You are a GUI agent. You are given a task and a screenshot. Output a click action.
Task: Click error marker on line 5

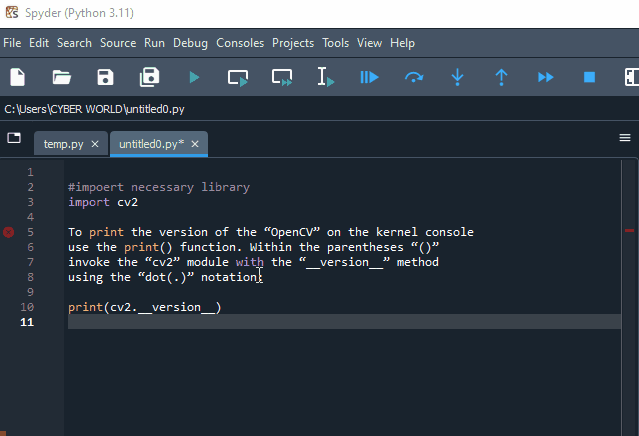(9, 232)
